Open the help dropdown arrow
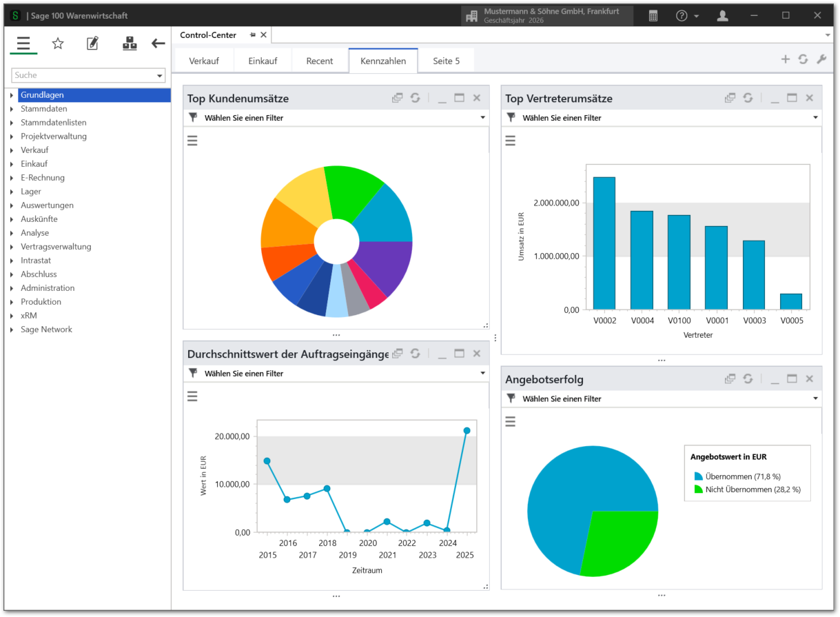This screenshot has height=617, width=840. tap(697, 16)
